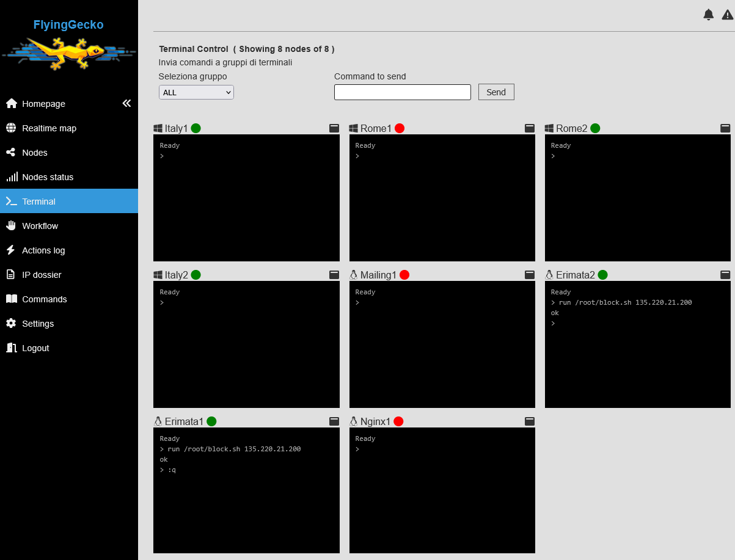Maximize the Erimata2 terminal window icon
The width and height of the screenshot is (735, 560).
pos(725,275)
